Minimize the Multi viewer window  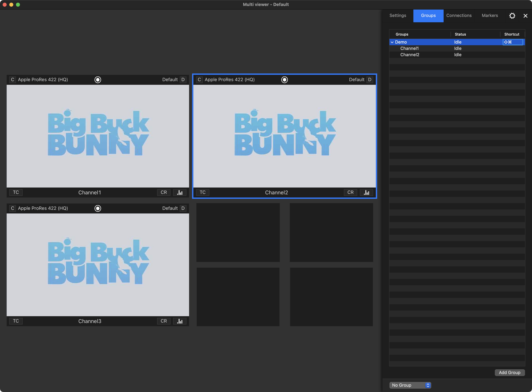(x=11, y=4)
